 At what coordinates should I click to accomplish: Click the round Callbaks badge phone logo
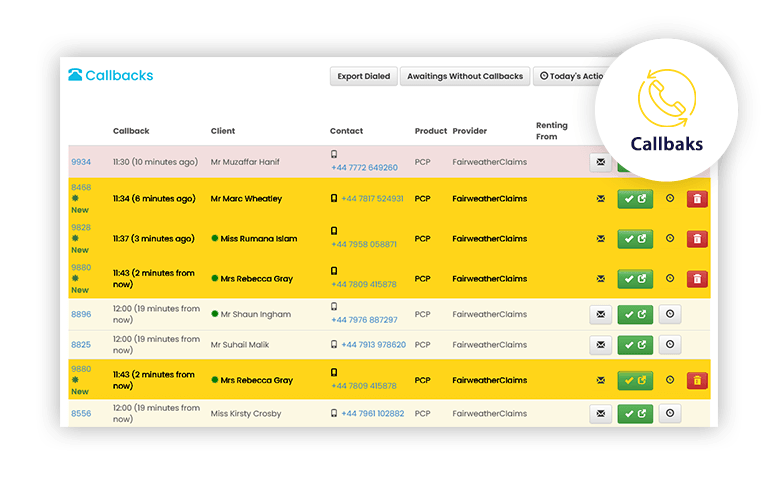665,99
